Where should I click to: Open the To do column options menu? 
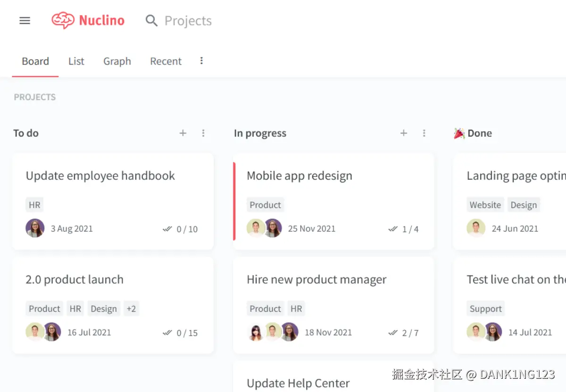tap(203, 133)
